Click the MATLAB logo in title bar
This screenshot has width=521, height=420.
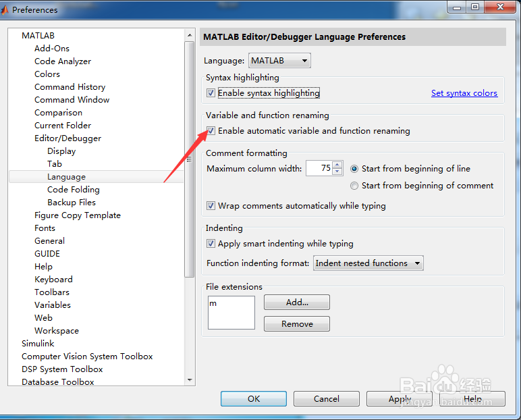coord(4,10)
